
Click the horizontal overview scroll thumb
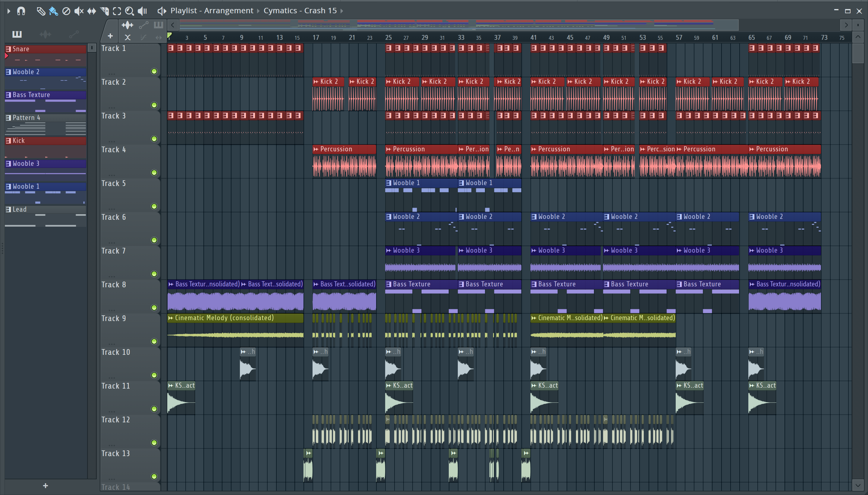(x=459, y=25)
